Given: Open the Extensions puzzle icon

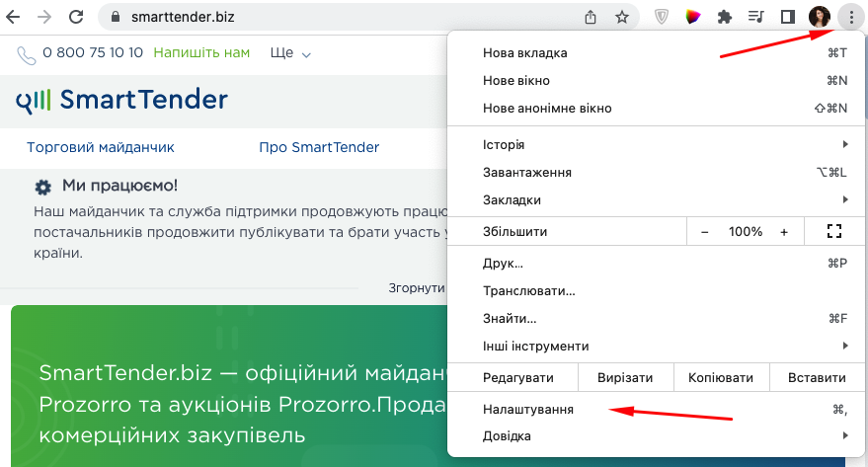Looking at the screenshot, I should point(725,17).
